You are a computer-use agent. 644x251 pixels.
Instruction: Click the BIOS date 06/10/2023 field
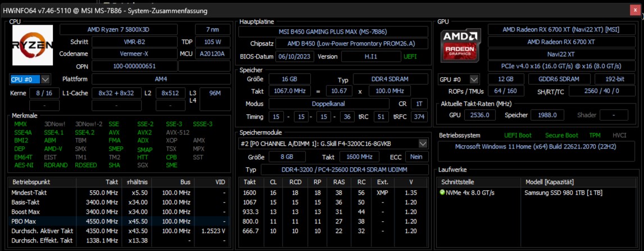pos(295,56)
